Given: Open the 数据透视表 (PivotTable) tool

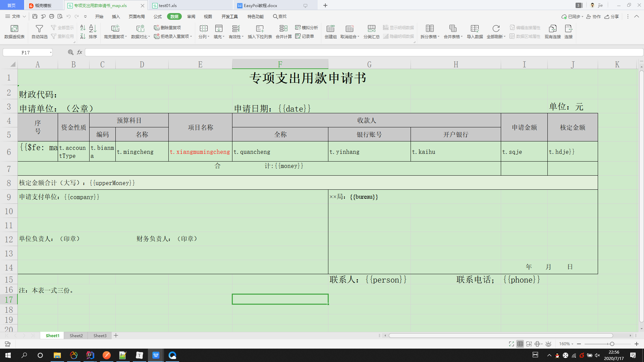Looking at the screenshot, I should [x=14, y=32].
